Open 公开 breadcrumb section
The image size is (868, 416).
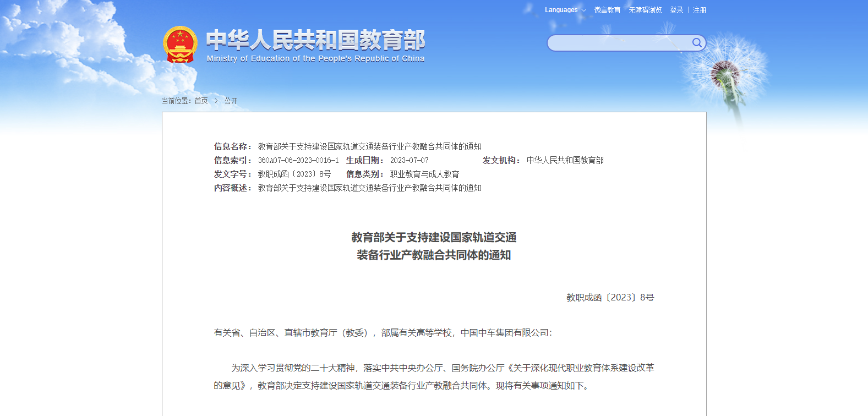[231, 101]
